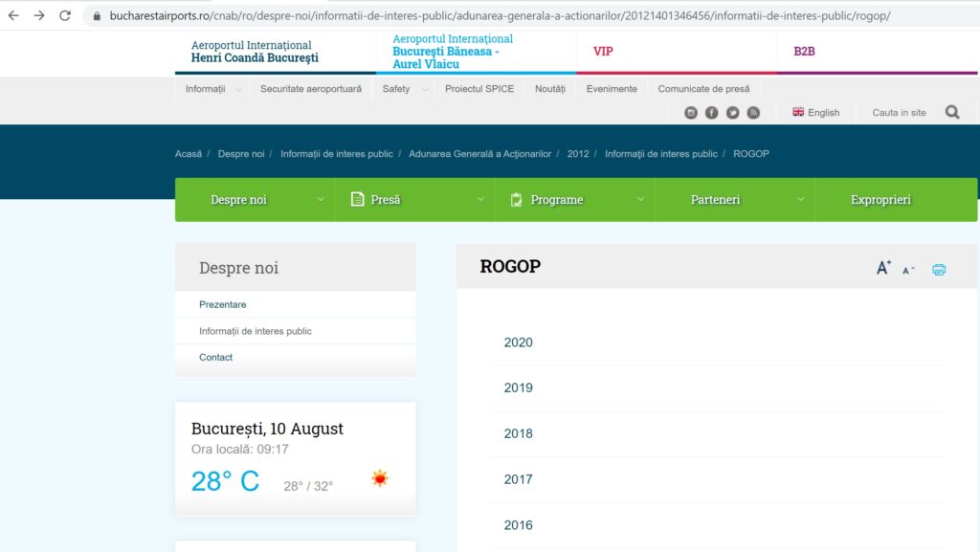Viewport: 980px width, 552px height.
Task: Open the Evenimente menu item
Action: (612, 89)
